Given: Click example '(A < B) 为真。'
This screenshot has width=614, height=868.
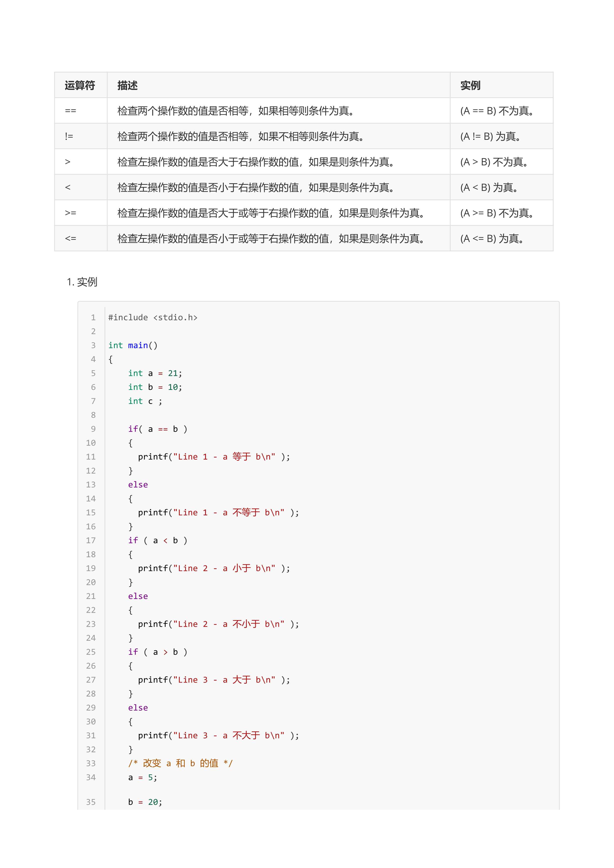Looking at the screenshot, I should click(489, 187).
